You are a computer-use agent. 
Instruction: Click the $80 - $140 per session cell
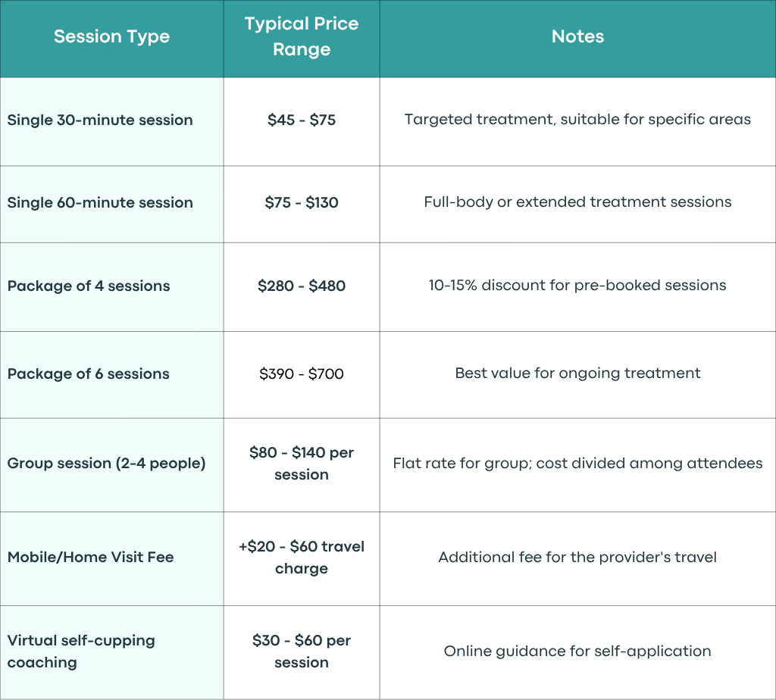coord(302,464)
